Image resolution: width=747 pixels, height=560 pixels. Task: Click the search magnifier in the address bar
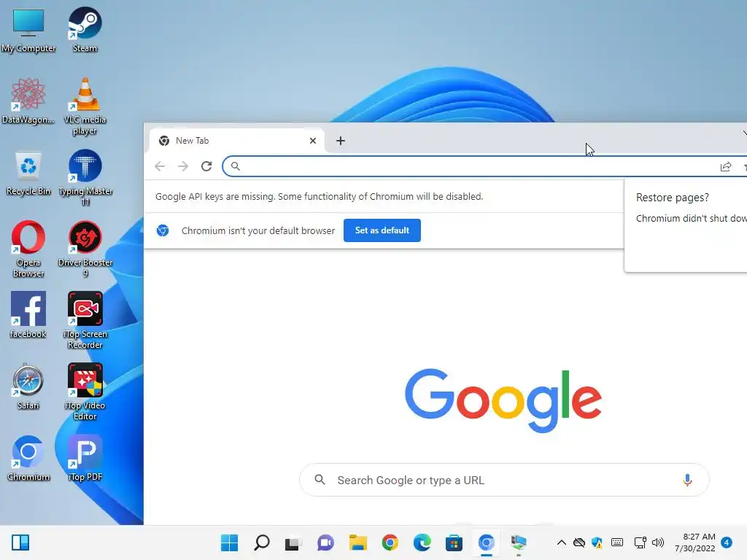[x=236, y=166]
